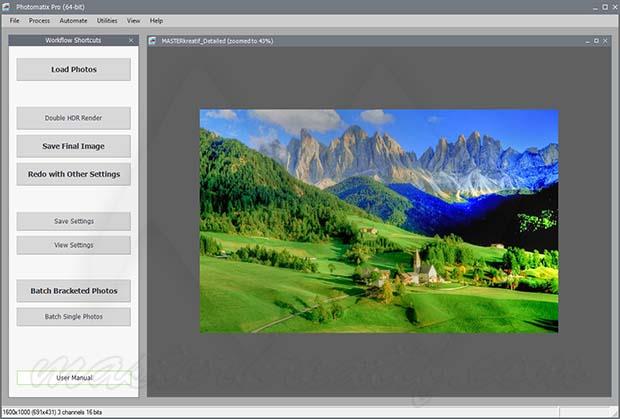Start Batch Single Photos
Viewport: 620px width, 419px height.
74,317
